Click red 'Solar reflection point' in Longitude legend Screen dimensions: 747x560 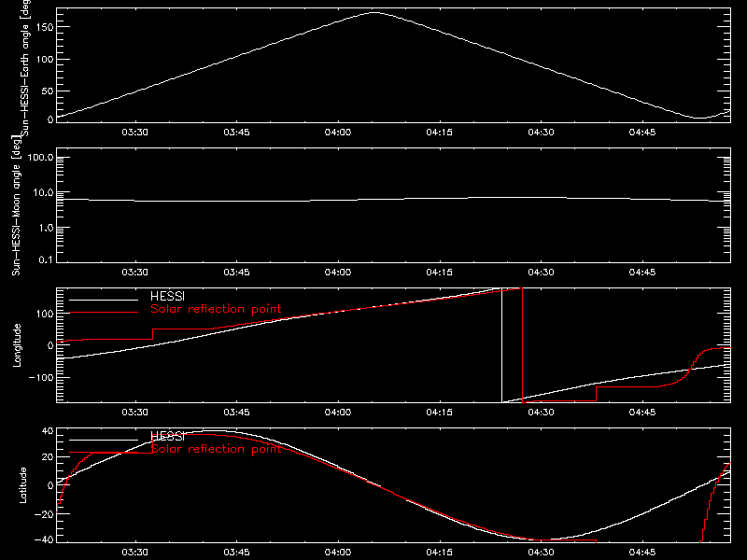tap(216, 309)
